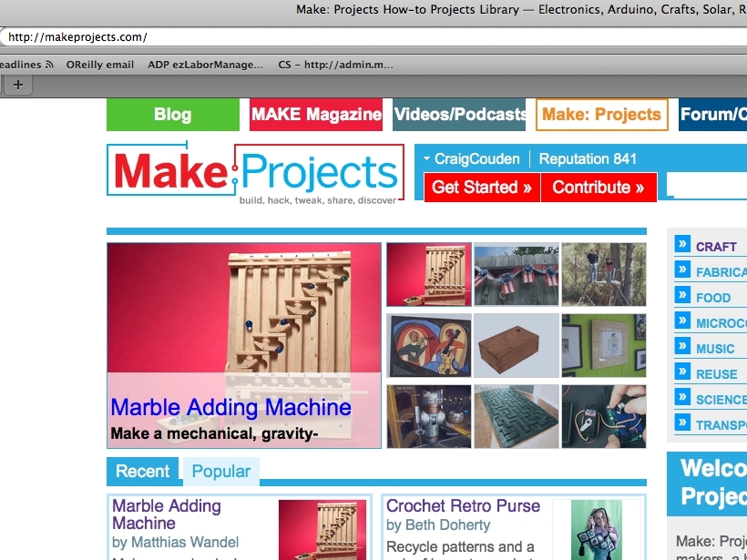Select the stained glass musicians thumbnail
747x560 pixels.
[x=429, y=346]
